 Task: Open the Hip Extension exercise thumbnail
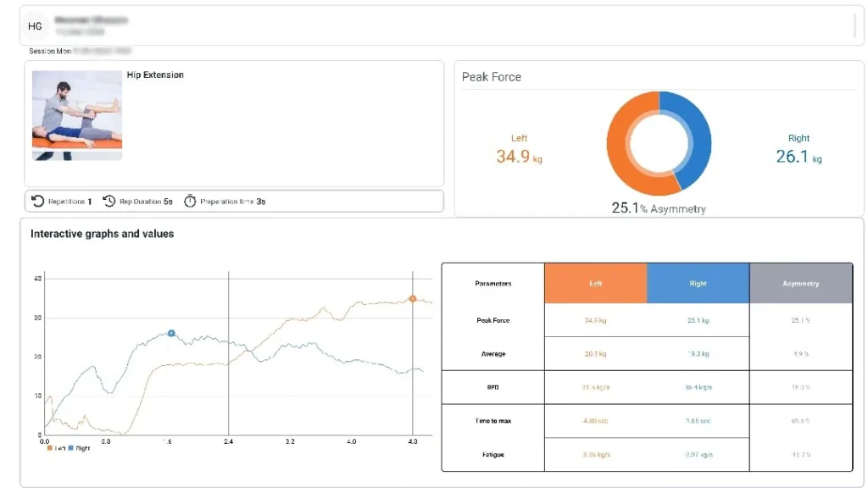point(77,115)
